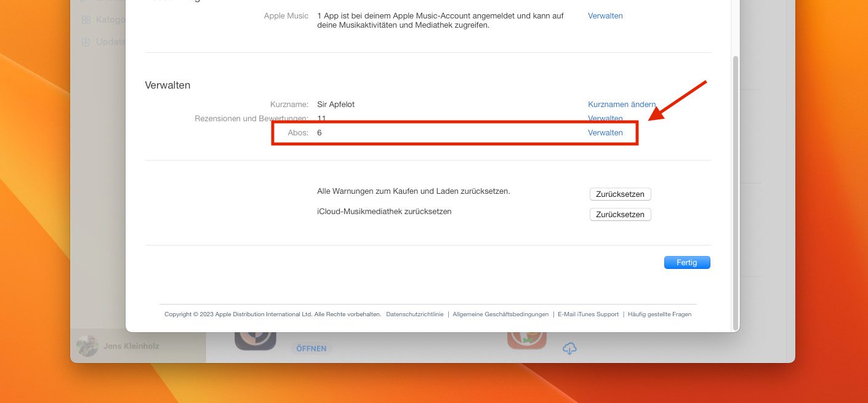Select the Jens Kleinholz account name
The image size is (868, 403).
coord(130,346)
